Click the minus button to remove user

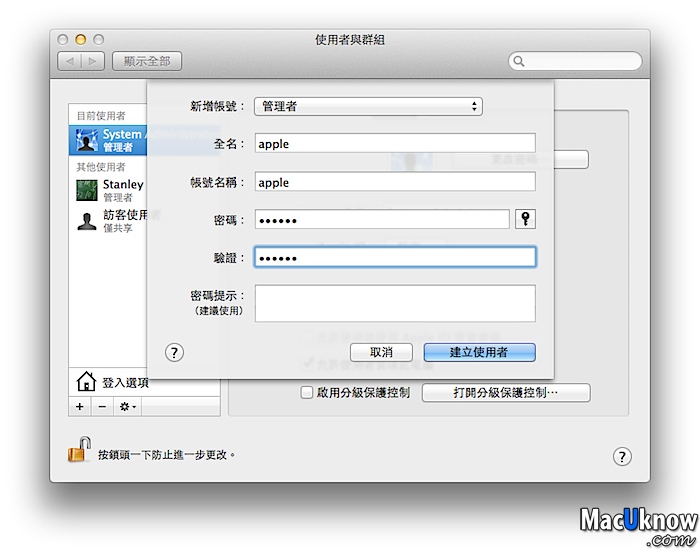point(101,407)
